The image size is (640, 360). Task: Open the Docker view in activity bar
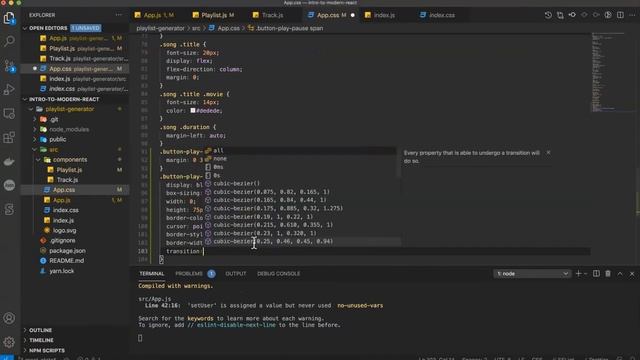(x=9, y=161)
